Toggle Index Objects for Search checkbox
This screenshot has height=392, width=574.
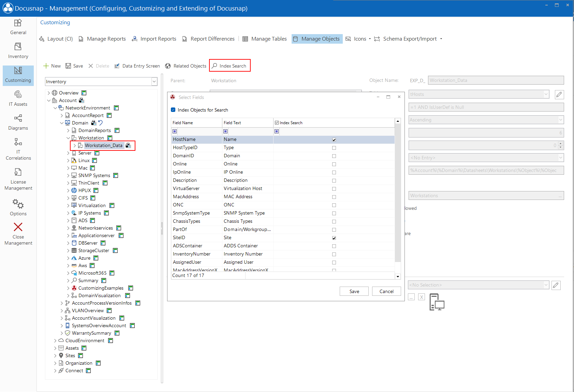pos(173,110)
